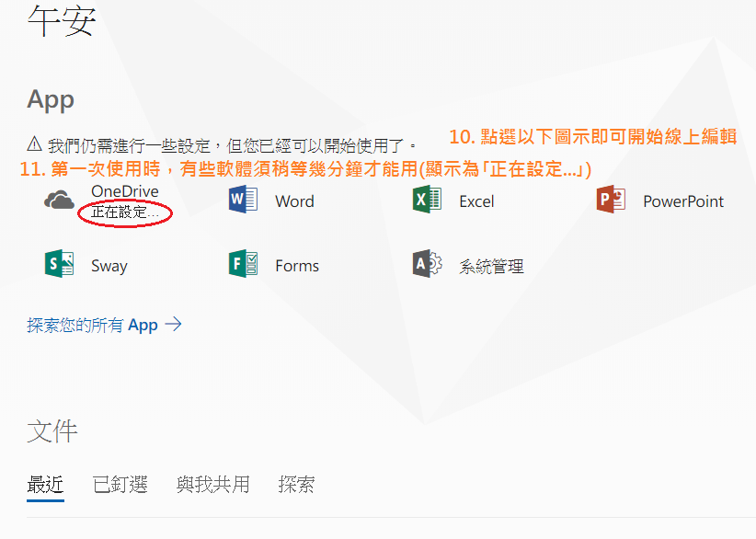Open the Sway app icon
Viewport: 756px width, 539px height.
coord(59,264)
